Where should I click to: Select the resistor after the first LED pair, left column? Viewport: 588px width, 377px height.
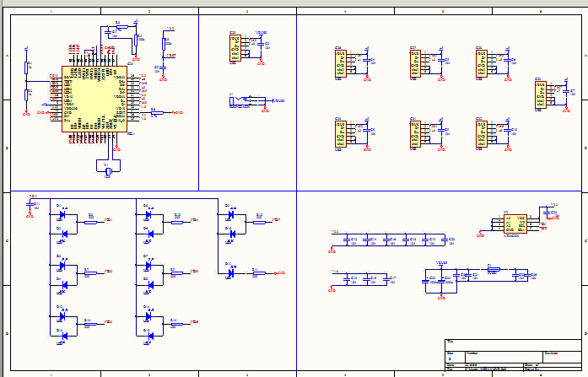pos(91,223)
